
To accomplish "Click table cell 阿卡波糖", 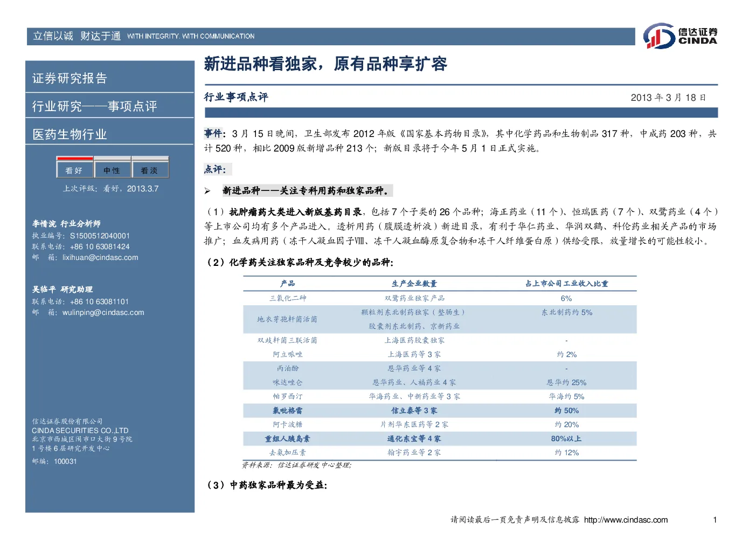I will (x=288, y=424).
